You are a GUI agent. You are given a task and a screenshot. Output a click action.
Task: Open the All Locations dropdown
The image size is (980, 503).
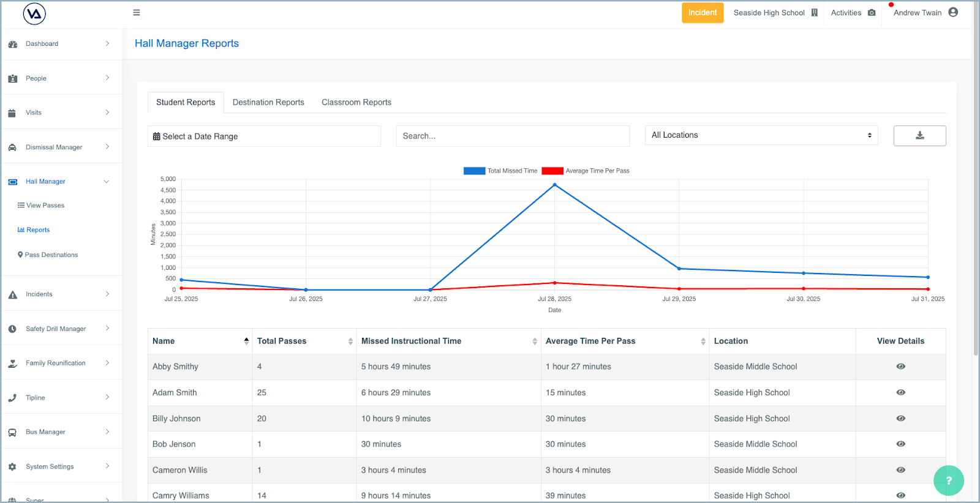point(761,135)
